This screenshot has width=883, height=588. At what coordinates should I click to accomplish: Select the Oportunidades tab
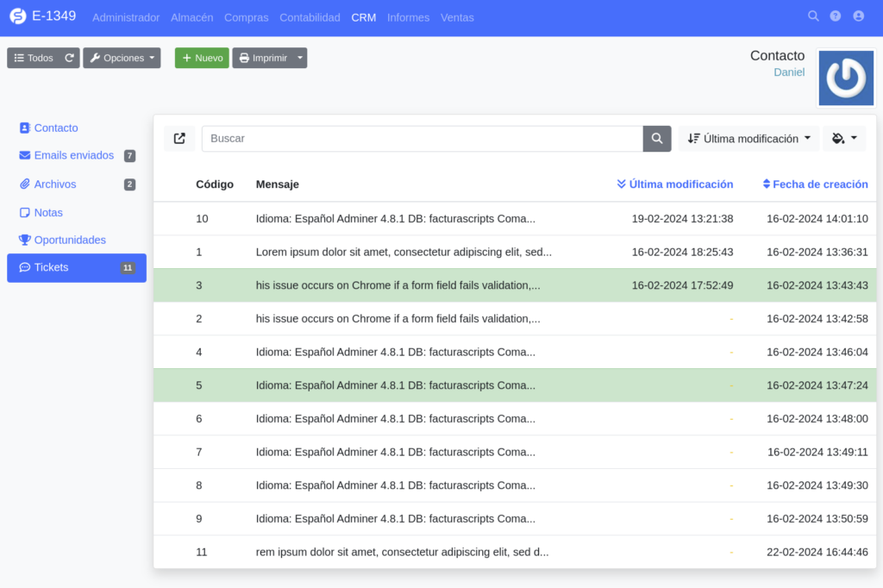pos(69,240)
